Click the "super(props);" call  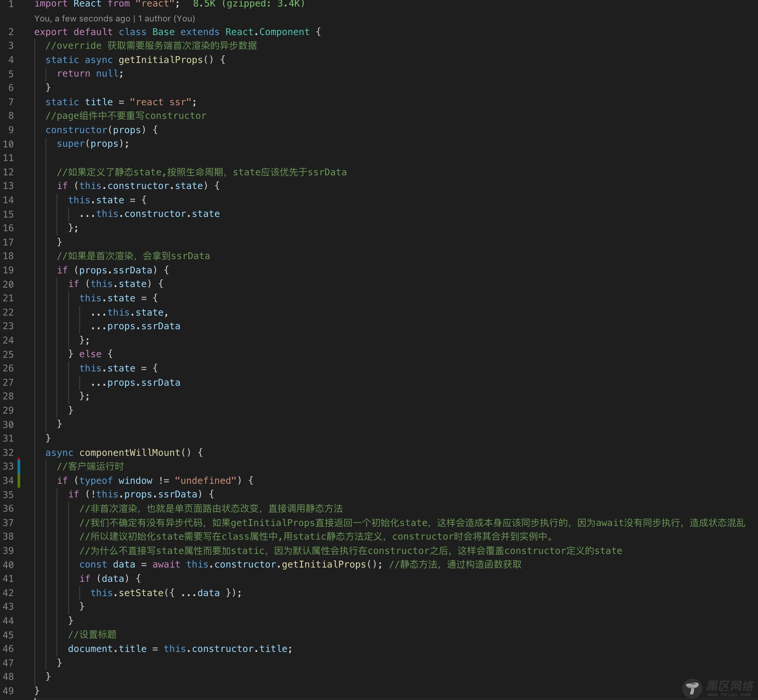[93, 144]
